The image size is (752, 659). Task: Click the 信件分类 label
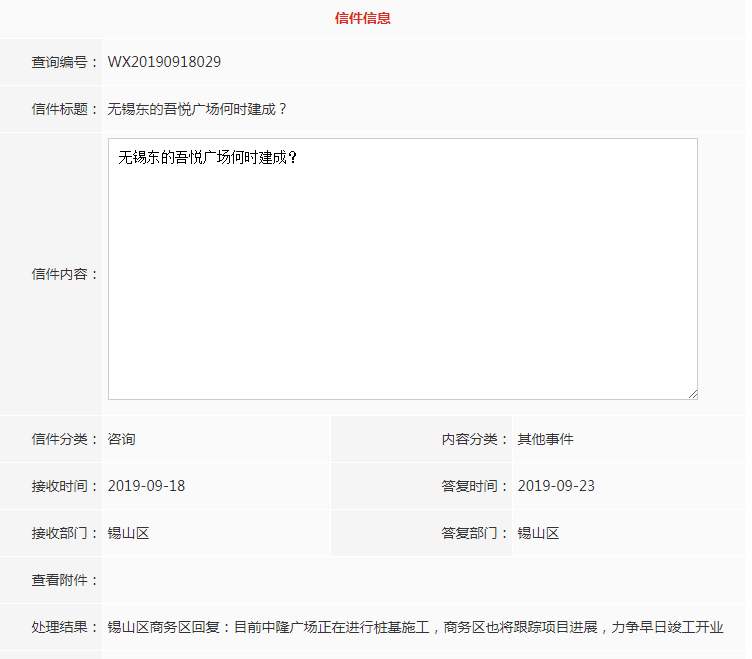(65, 439)
